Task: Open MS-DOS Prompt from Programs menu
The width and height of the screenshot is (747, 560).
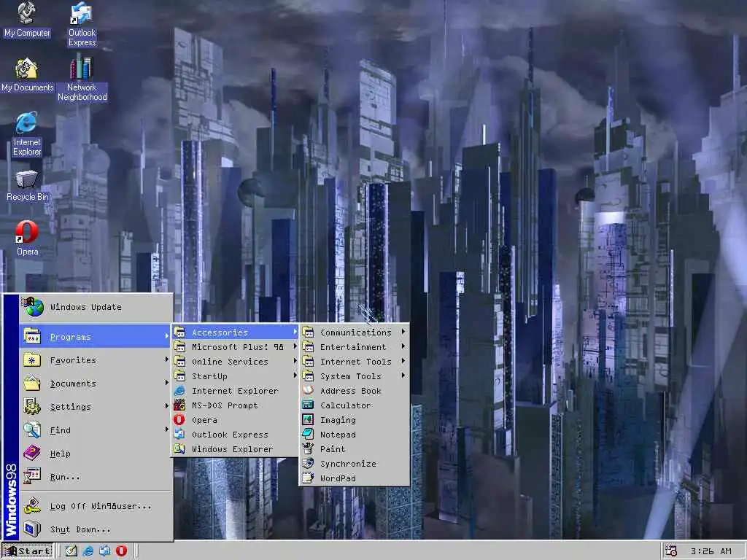Action: point(236,405)
